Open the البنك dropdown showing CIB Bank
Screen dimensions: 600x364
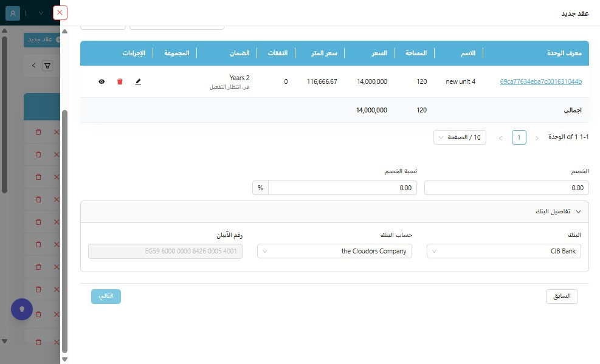pyautogui.click(x=504, y=251)
